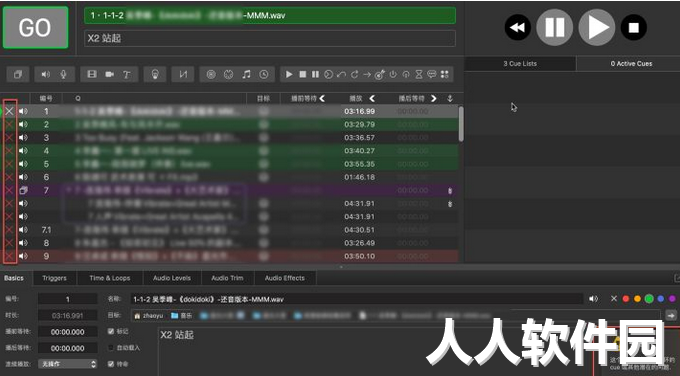
Task: Click the 播后等待 post-wait time field
Action: (68, 348)
